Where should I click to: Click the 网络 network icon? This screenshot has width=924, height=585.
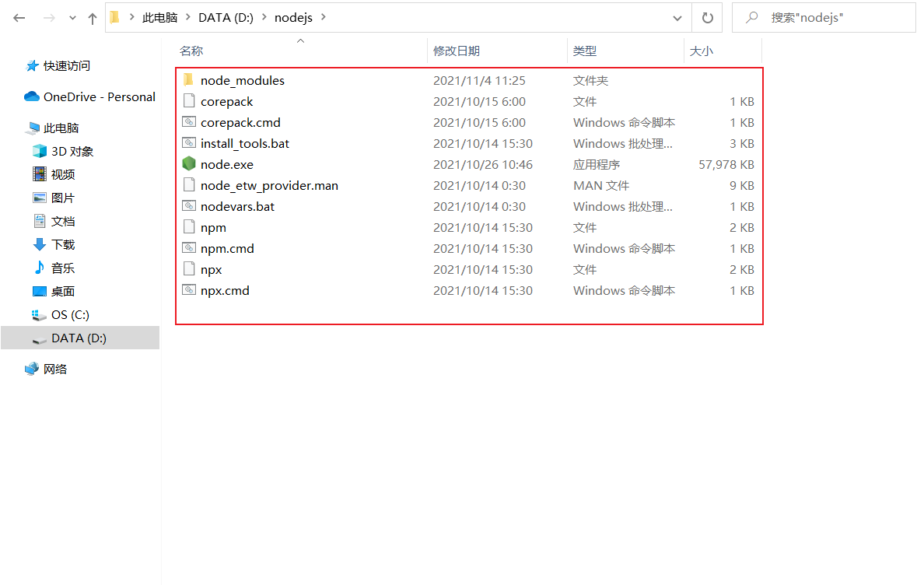[32, 369]
